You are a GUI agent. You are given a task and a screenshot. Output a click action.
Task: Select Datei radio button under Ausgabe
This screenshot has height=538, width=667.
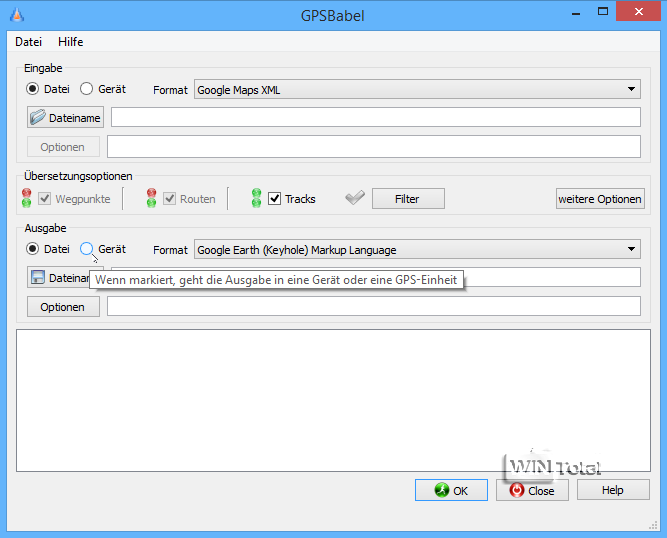[x=32, y=249]
